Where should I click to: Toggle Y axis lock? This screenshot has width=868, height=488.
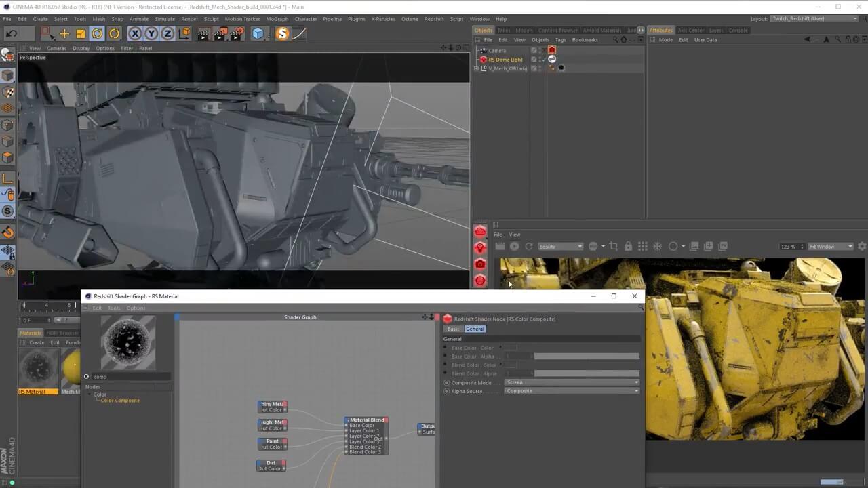[x=151, y=33]
